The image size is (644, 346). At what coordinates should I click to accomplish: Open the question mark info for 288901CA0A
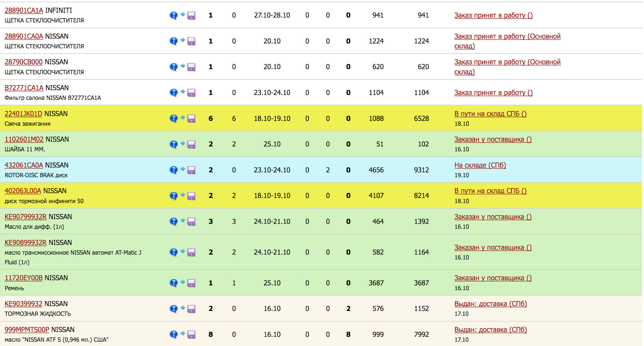point(173,41)
